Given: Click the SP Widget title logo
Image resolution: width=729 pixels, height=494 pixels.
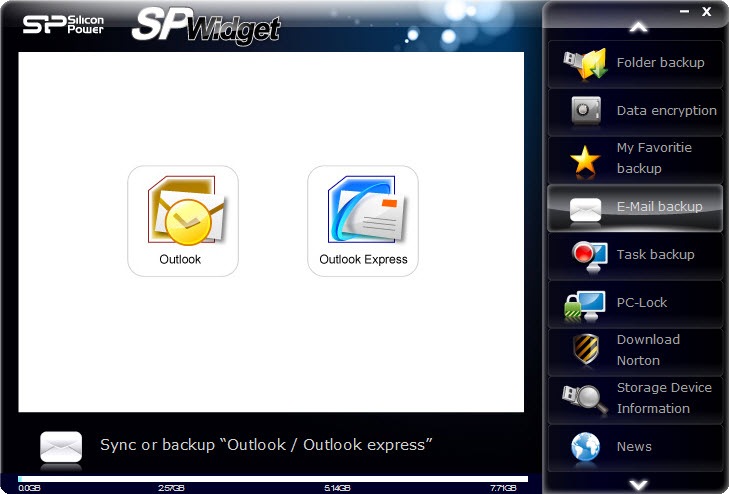Looking at the screenshot, I should pos(206,26).
